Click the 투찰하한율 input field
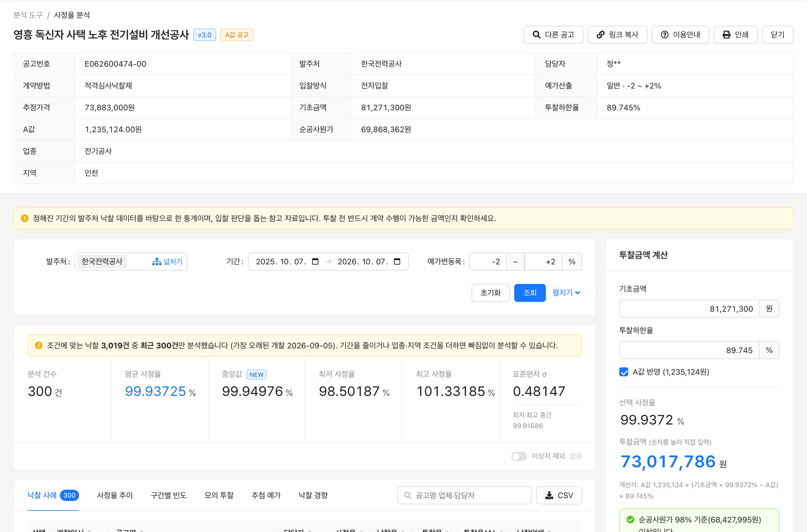The width and height of the screenshot is (807, 532). pyautogui.click(x=689, y=350)
